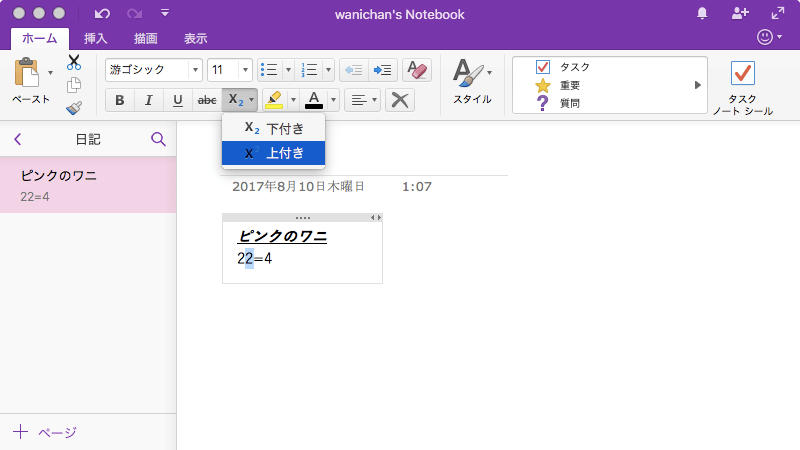
Task: Open font color dropdown arrow
Action: 333,100
